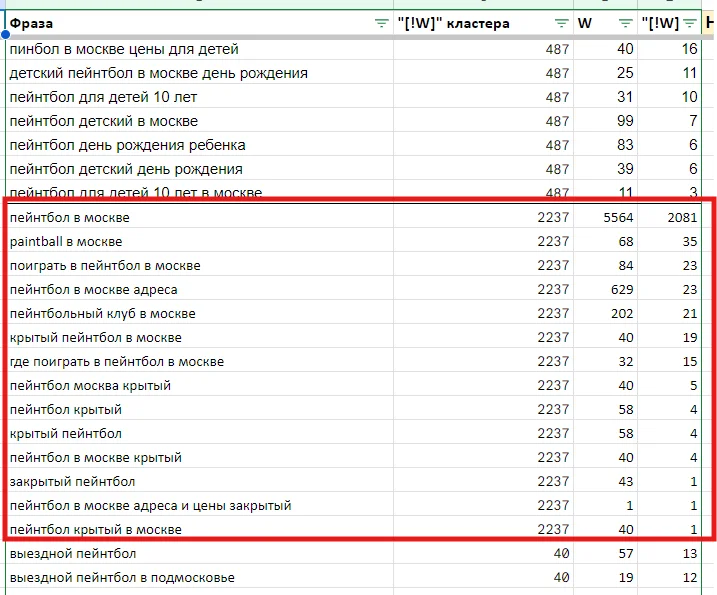This screenshot has width=717, height=595.
Task: Select cell "пейнтбол в москве"
Action: [69, 218]
